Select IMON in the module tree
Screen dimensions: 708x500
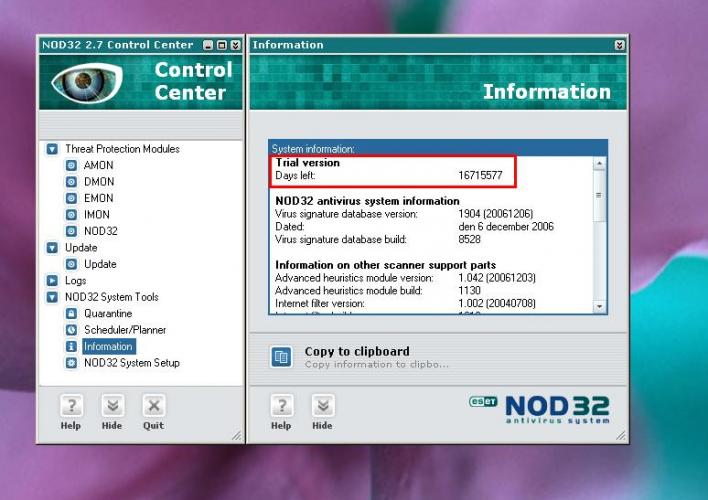[97, 215]
